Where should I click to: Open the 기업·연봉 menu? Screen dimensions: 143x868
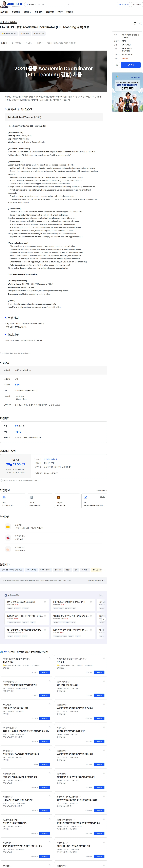(50, 12)
